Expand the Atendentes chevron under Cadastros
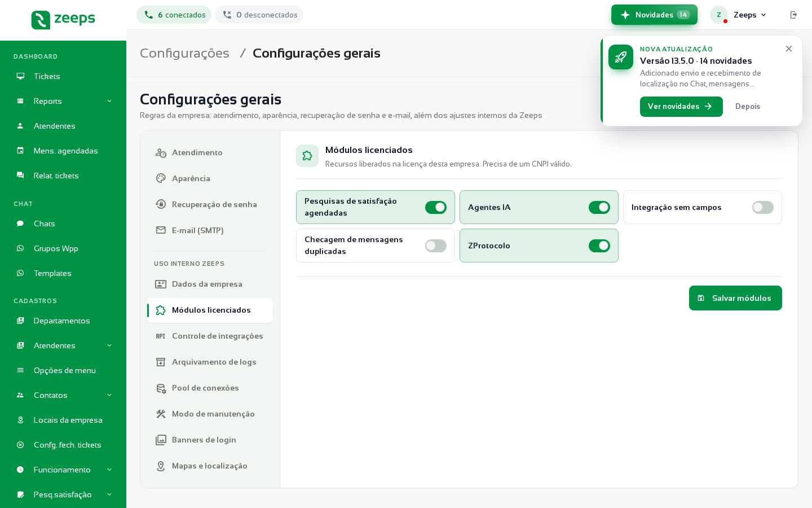 coord(109,345)
